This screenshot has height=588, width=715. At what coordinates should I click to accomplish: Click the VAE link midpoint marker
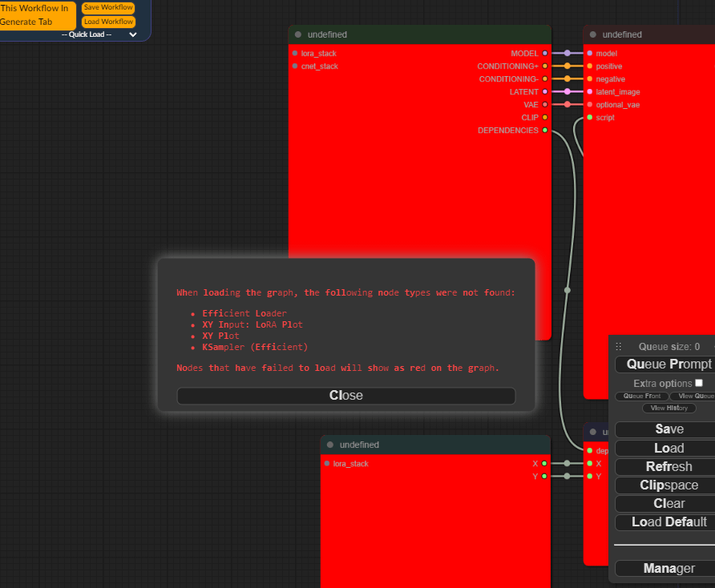pos(568,104)
